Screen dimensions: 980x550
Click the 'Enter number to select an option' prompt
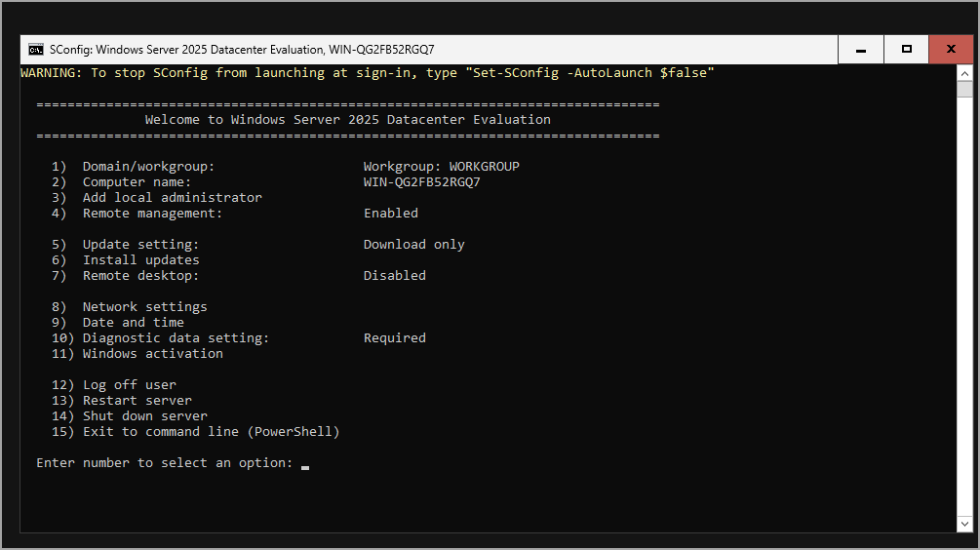165,463
